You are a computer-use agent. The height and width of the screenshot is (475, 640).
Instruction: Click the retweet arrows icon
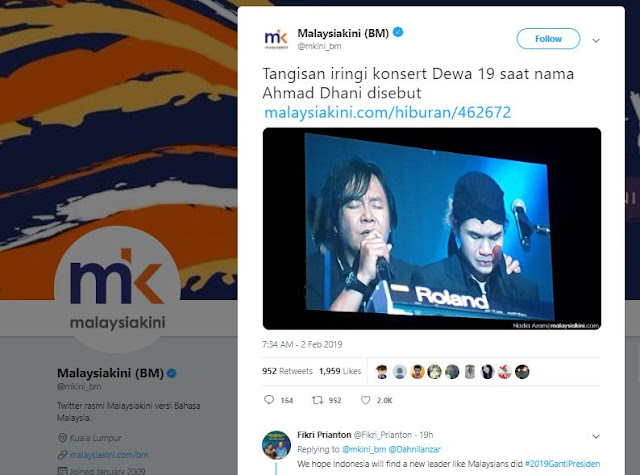[317, 400]
